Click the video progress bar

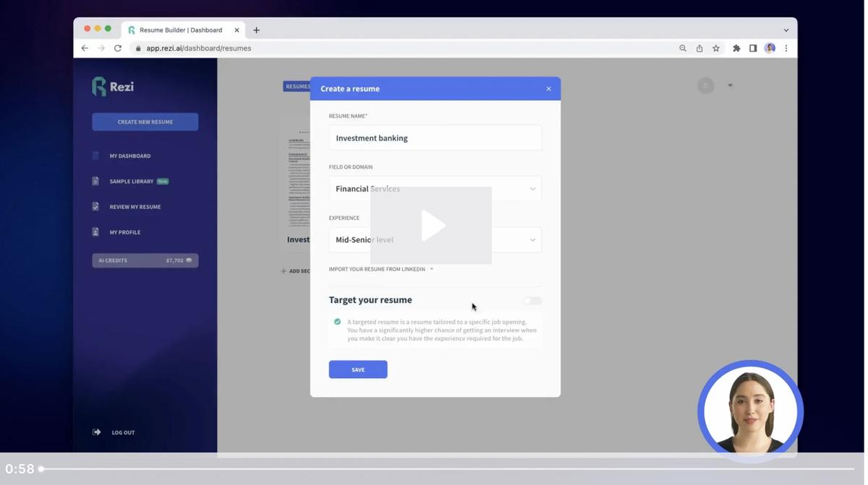point(448,469)
